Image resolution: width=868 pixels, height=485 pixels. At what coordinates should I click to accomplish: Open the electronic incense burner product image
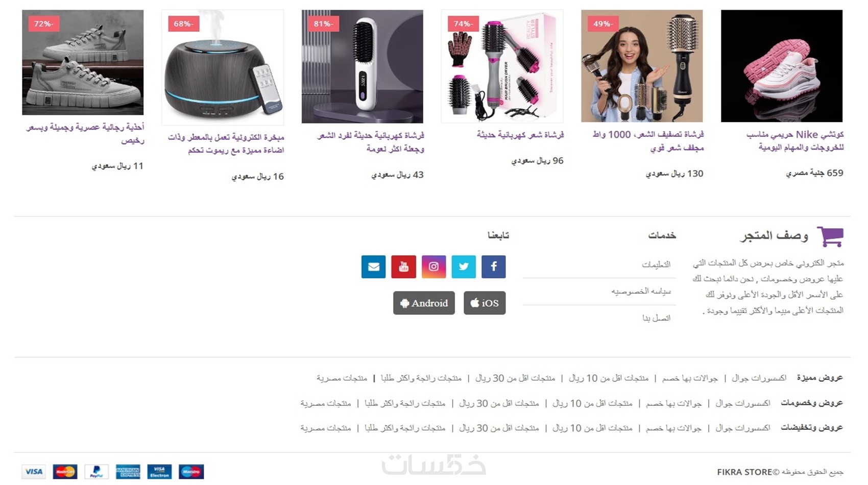[x=223, y=67]
